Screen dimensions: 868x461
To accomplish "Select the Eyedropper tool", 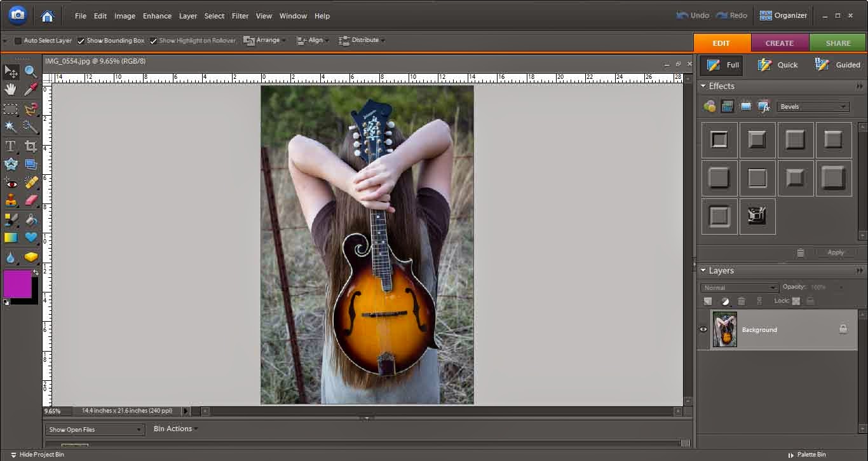I will (x=31, y=90).
